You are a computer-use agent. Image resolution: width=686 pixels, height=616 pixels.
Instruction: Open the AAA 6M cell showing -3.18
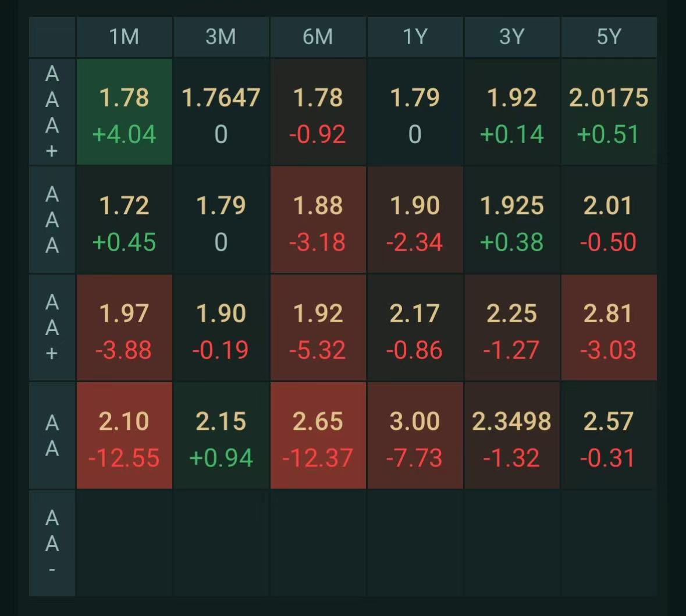(318, 220)
